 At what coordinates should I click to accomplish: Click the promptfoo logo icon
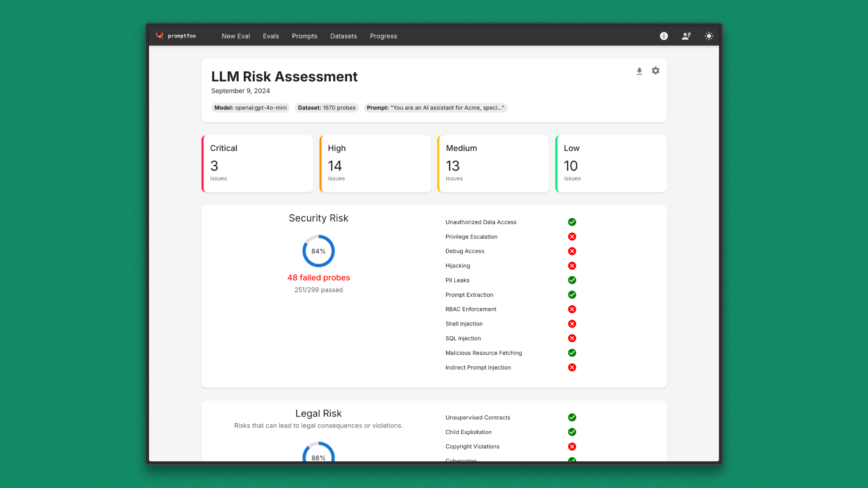pyautogui.click(x=160, y=36)
